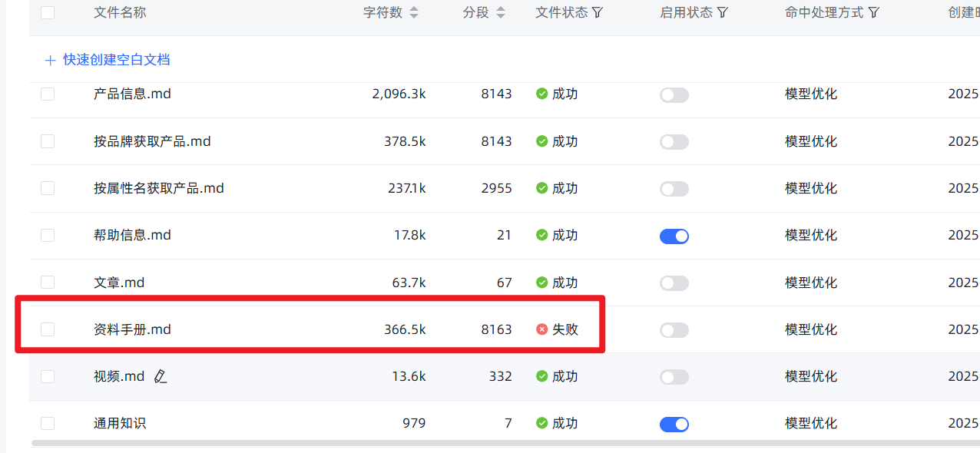This screenshot has width=980, height=453.
Task: Disable the toggle for 帮助信息.md
Action: tap(674, 236)
